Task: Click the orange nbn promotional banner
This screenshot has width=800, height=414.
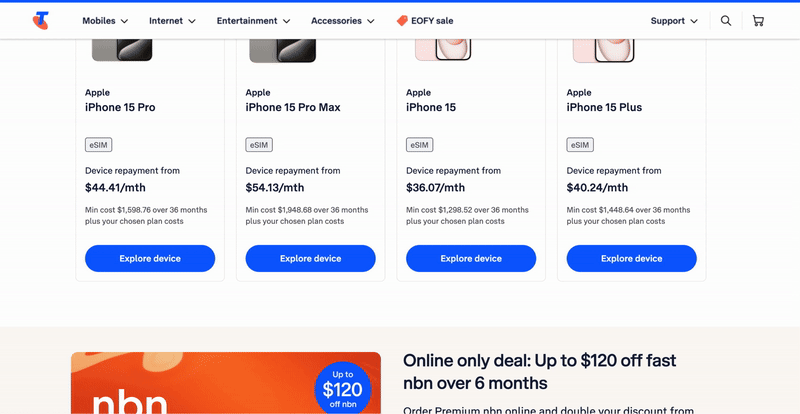Action: point(226,383)
